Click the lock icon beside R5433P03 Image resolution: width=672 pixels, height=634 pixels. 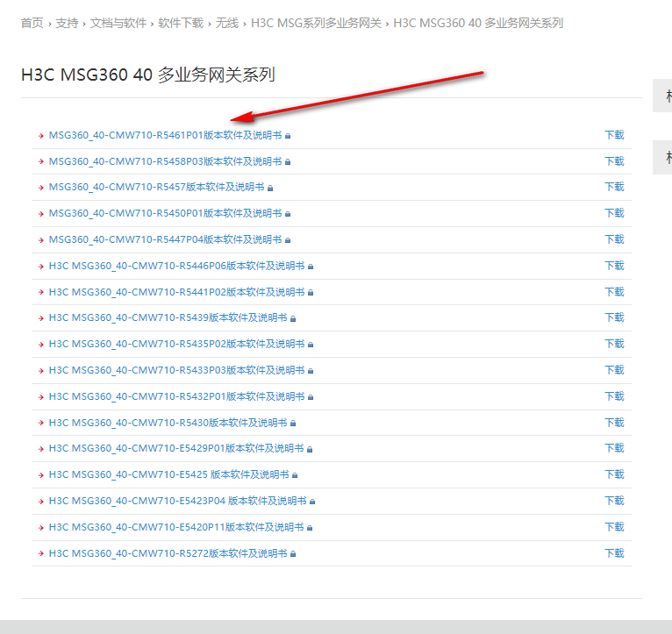click(x=311, y=371)
